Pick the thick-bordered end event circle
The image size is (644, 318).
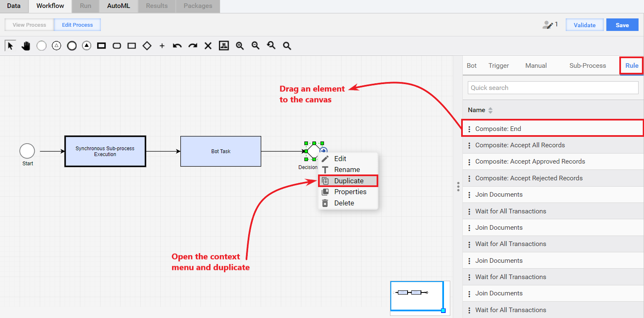(72, 46)
